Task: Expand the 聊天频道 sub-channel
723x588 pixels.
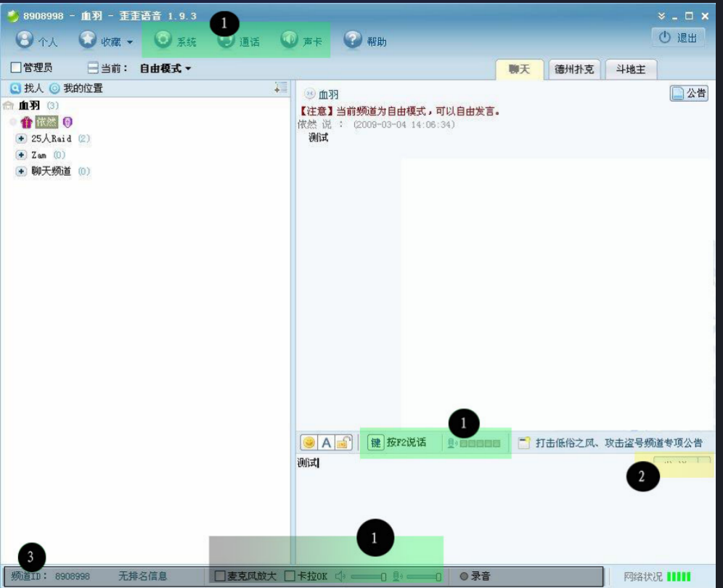Action: 21,171
